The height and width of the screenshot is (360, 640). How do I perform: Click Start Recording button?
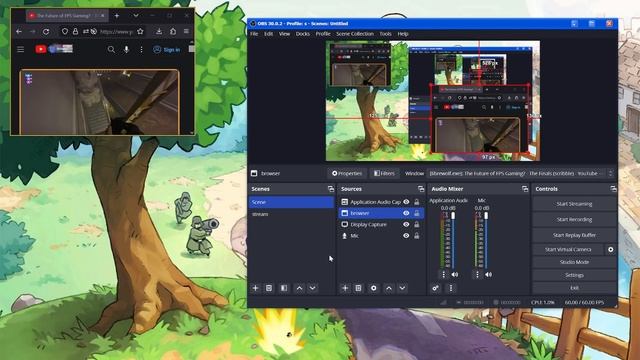coord(574,220)
